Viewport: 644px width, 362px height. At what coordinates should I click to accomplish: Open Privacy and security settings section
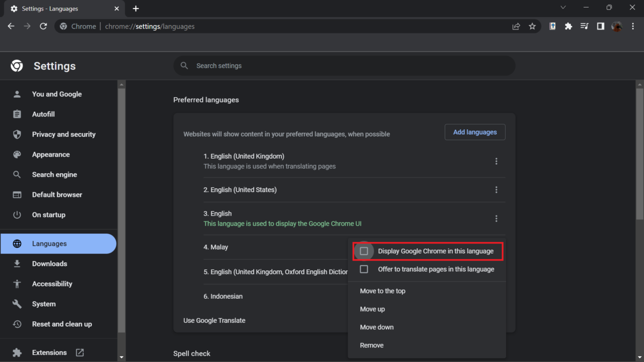click(63, 135)
